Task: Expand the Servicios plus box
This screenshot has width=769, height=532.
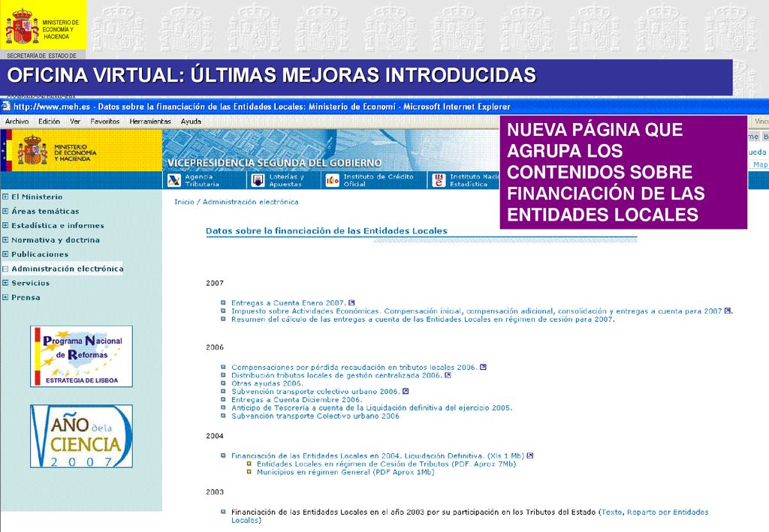Action: [5, 283]
